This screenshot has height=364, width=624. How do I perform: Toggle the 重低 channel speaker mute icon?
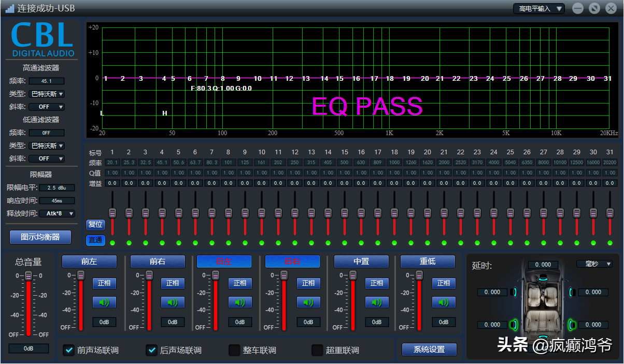click(444, 302)
